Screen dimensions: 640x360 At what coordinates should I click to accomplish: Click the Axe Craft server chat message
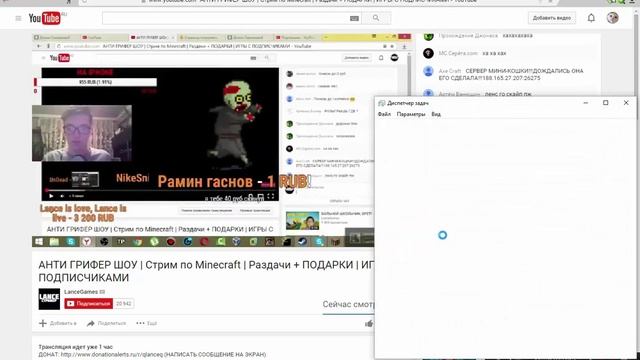(511, 74)
